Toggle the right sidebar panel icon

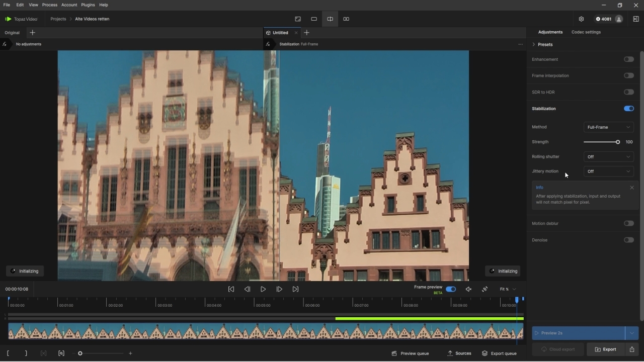(x=636, y=19)
